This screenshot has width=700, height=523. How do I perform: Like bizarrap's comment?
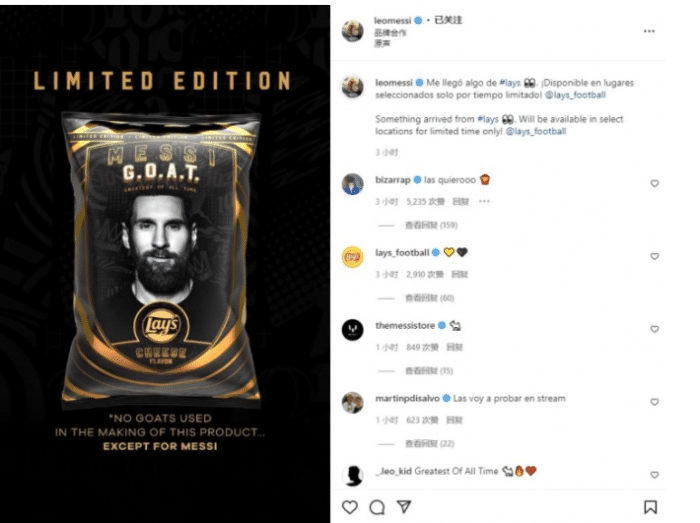click(x=654, y=183)
